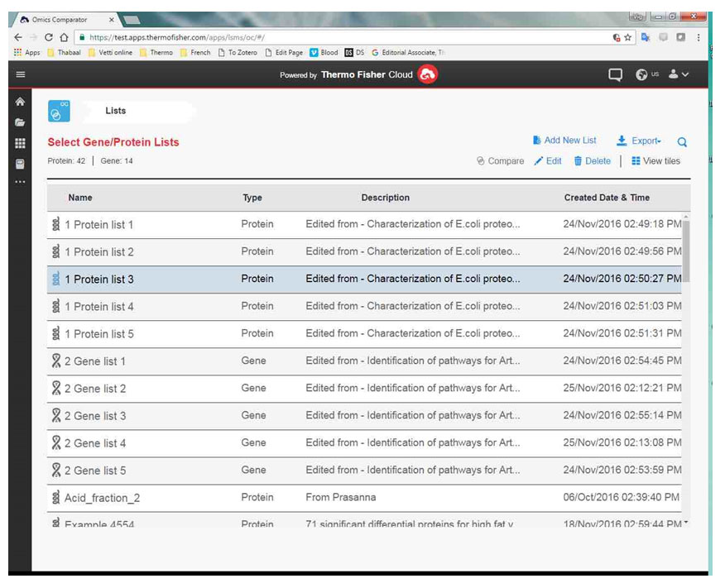Click date 06/Oct/2016 02:39:40 PM

click(621, 497)
